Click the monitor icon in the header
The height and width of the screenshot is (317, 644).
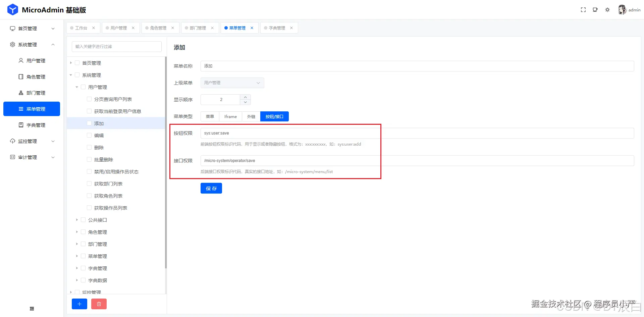[x=595, y=10]
